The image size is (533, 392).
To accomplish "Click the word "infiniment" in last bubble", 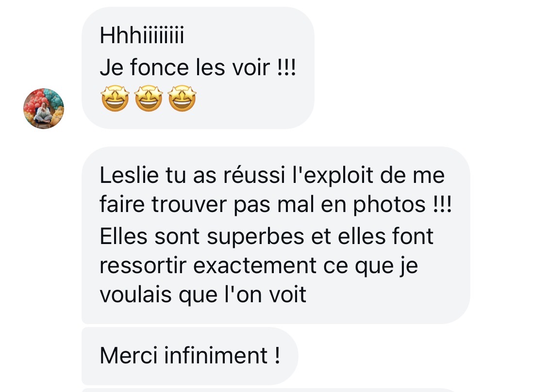I will pos(216,356).
